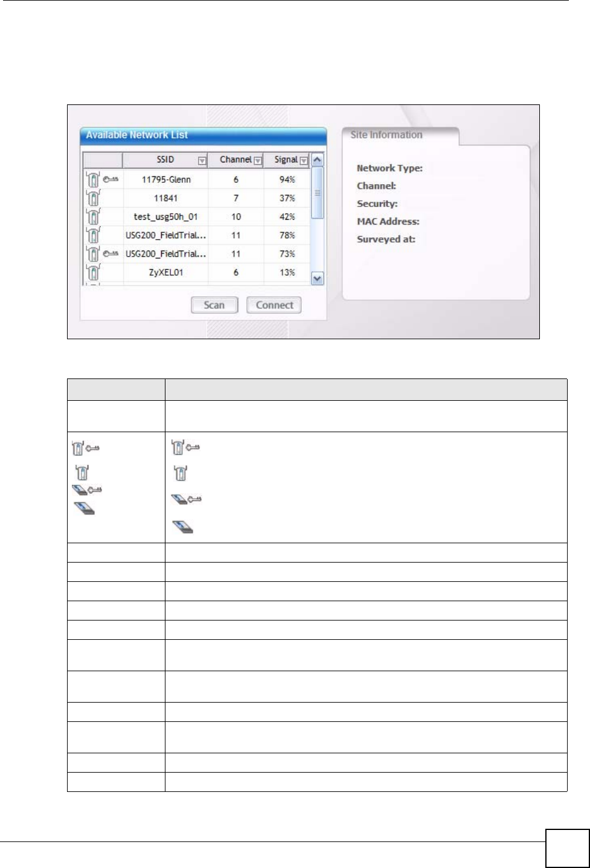This screenshot has height=868, width=590.
Task: Click the access point icon in the ZyXEL01 row
Action: pos(92,273)
